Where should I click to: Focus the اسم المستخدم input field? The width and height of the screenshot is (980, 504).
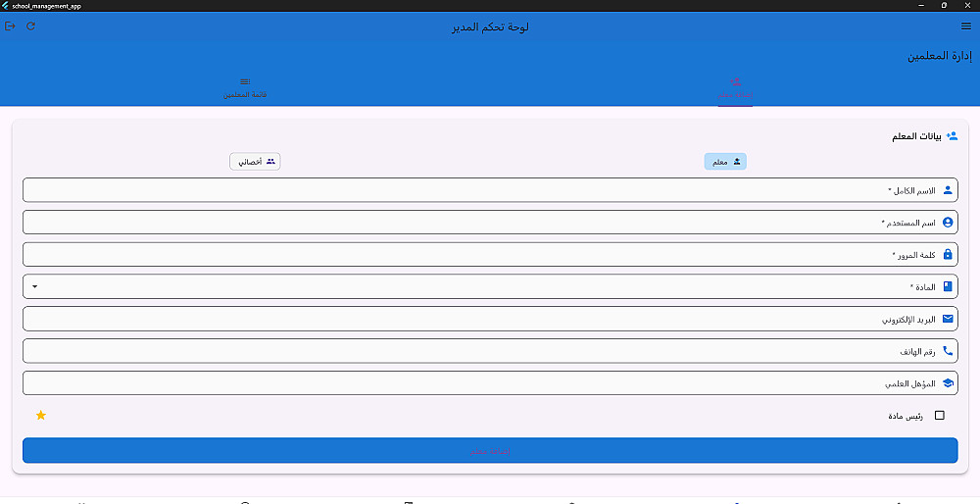(x=490, y=222)
